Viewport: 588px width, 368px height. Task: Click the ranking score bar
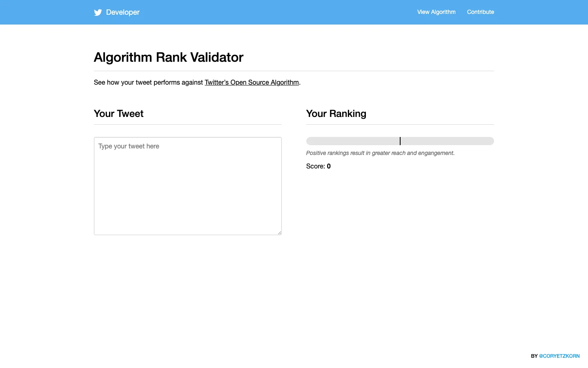point(400,141)
